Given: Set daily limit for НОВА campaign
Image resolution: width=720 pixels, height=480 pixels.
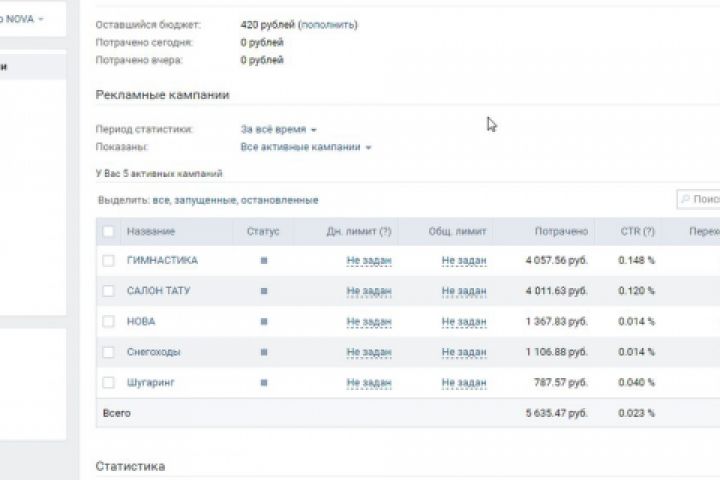Looking at the screenshot, I should (369, 322).
